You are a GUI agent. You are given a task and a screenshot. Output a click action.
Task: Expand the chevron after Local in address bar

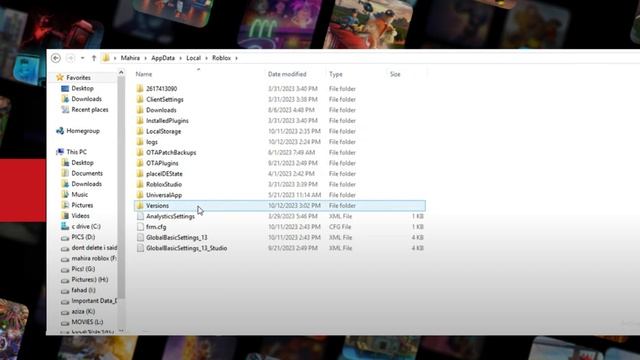pos(207,58)
